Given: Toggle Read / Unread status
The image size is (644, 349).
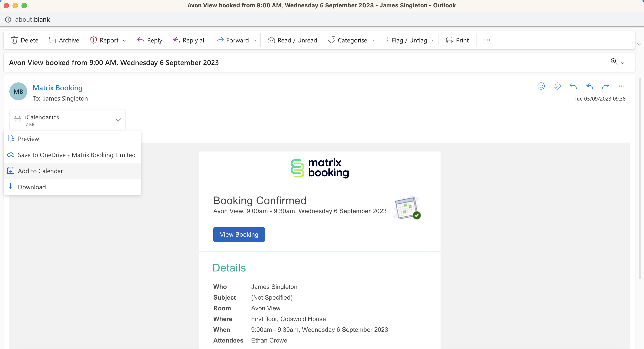Looking at the screenshot, I should coord(292,40).
